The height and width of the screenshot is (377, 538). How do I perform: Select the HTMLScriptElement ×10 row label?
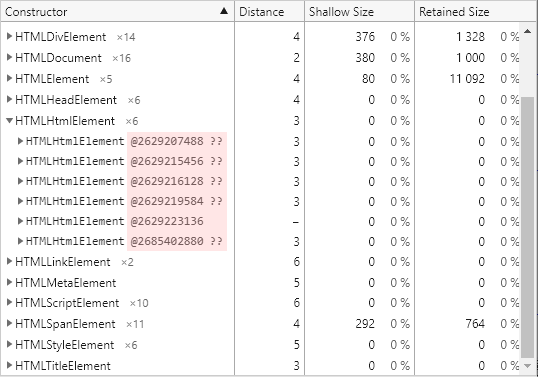[82, 303]
